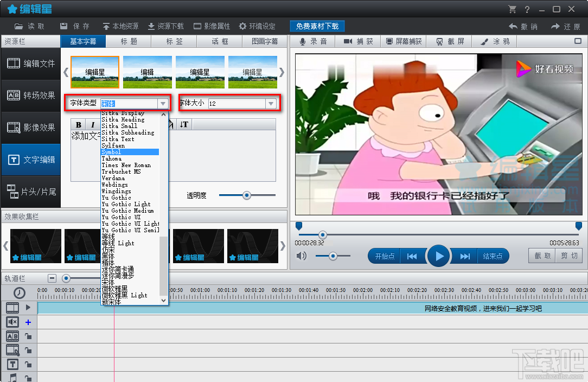Viewport: 588px width, 382px height.
Task: Open help with the question mark icon
Action: (x=527, y=9)
